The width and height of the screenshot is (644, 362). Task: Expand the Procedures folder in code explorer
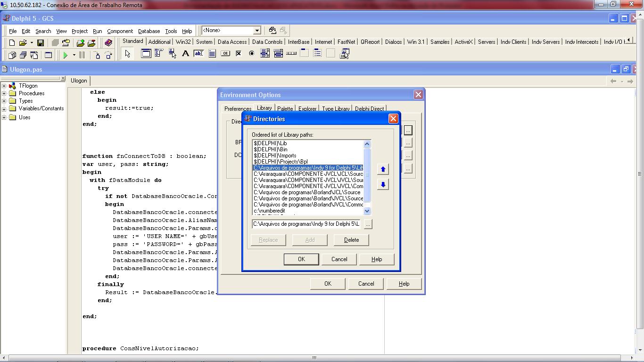(4, 93)
